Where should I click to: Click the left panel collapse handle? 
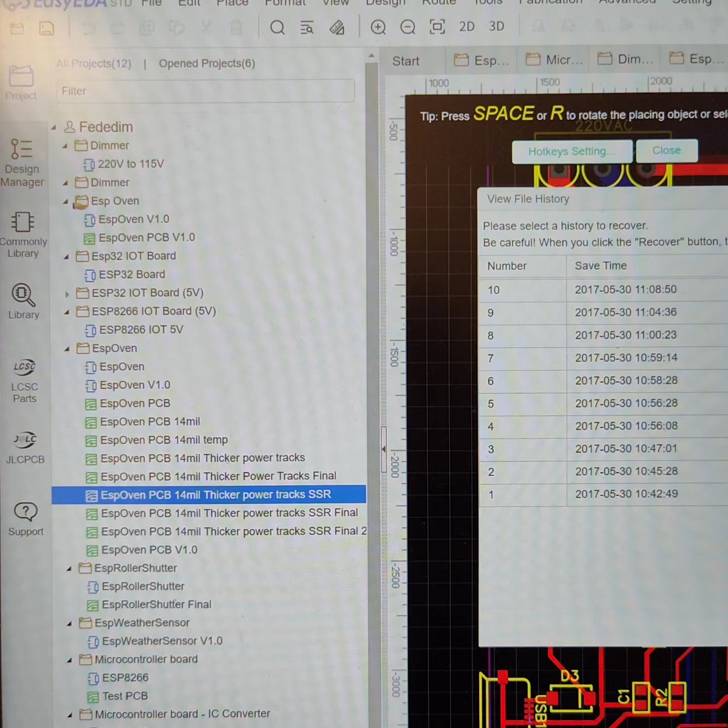tap(384, 449)
